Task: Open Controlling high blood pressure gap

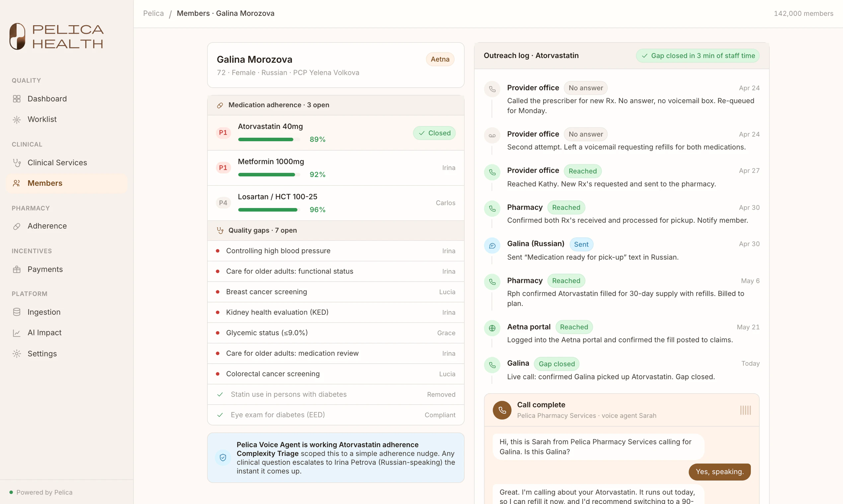Action: pos(336,251)
